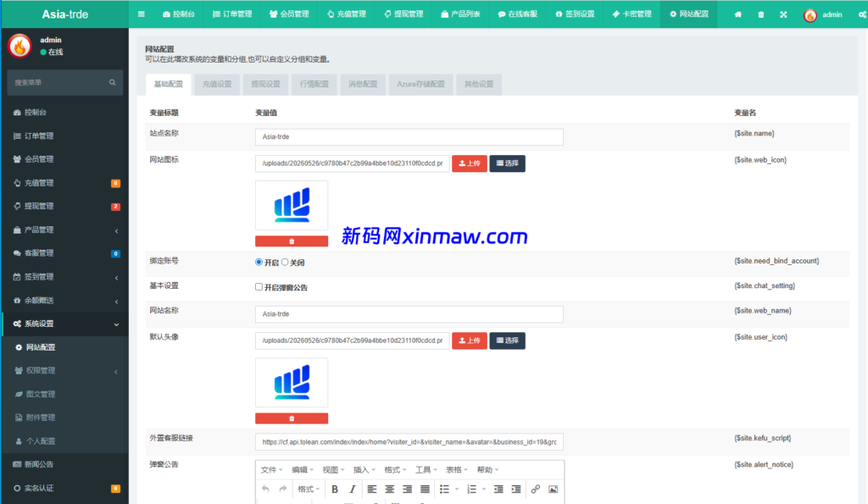Focus the 外置客服链接 URL field
The height and width of the screenshot is (504, 868).
point(409,442)
